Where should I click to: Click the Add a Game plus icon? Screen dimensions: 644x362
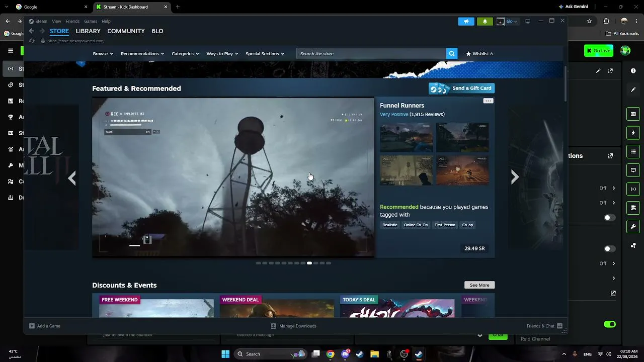tap(32, 326)
